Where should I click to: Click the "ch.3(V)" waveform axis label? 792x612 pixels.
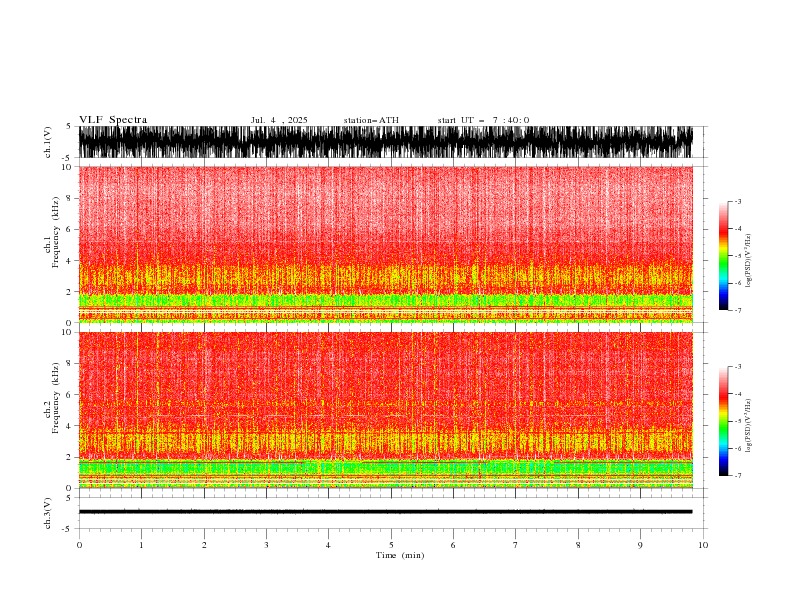48,513
